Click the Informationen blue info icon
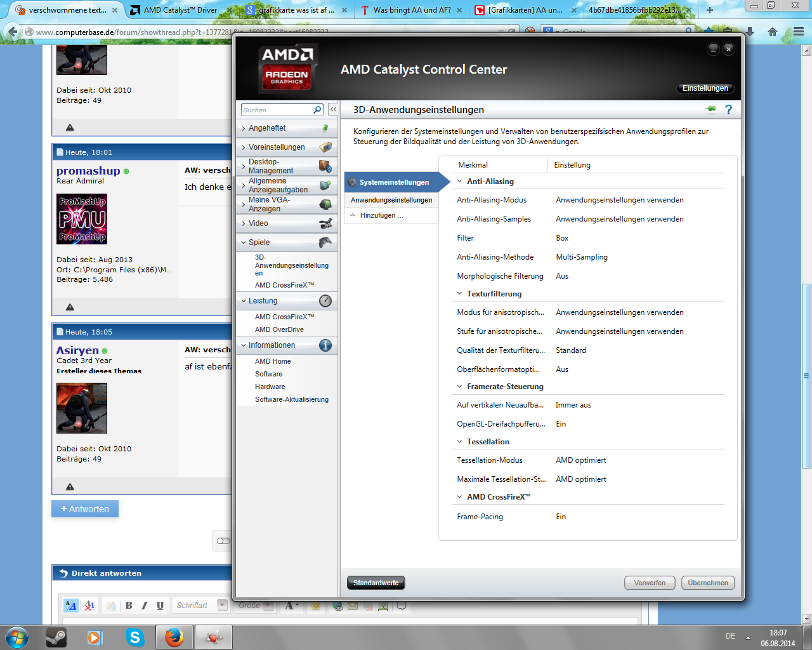 click(x=325, y=345)
